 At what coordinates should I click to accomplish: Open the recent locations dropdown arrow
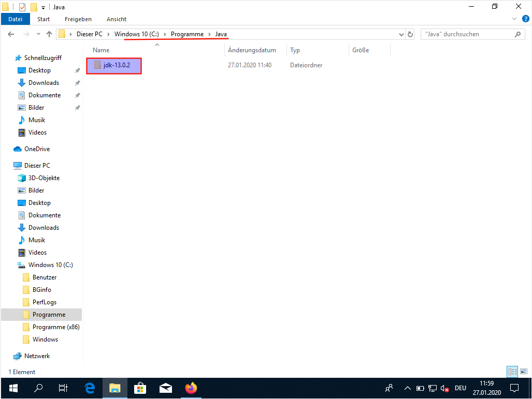click(x=38, y=34)
